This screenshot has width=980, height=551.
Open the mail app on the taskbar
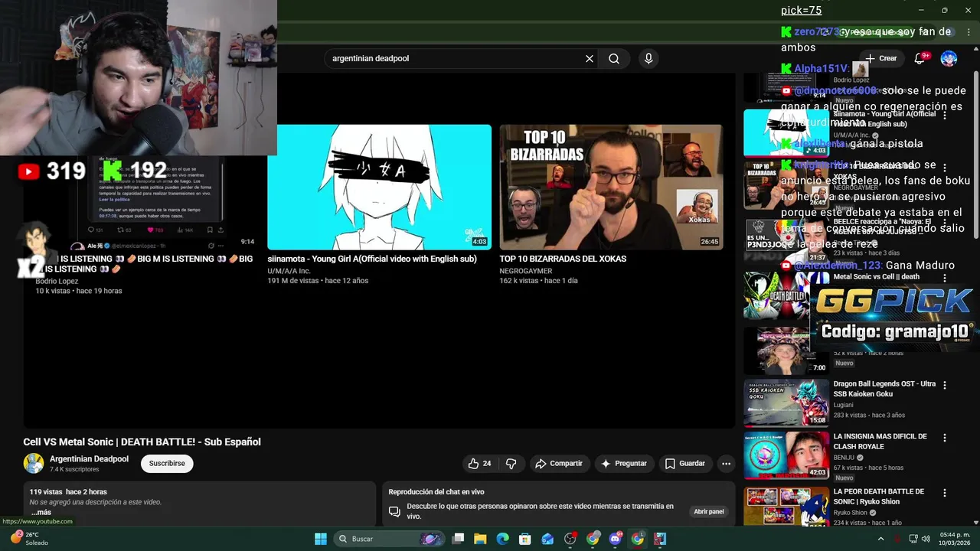[547, 539]
